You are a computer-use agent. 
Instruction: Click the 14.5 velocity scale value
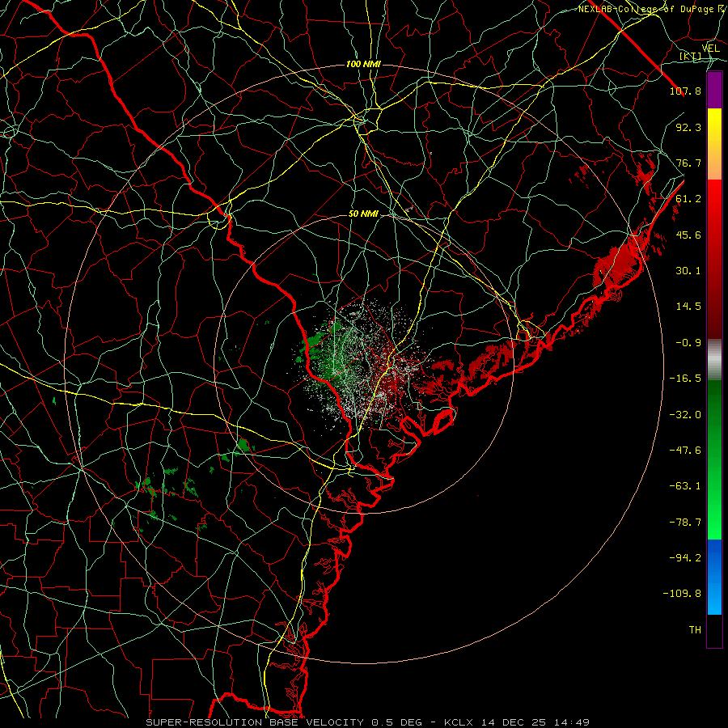[688, 307]
